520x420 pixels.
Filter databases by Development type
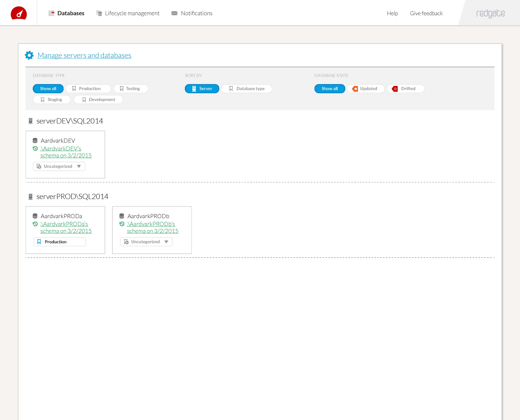tap(98, 99)
